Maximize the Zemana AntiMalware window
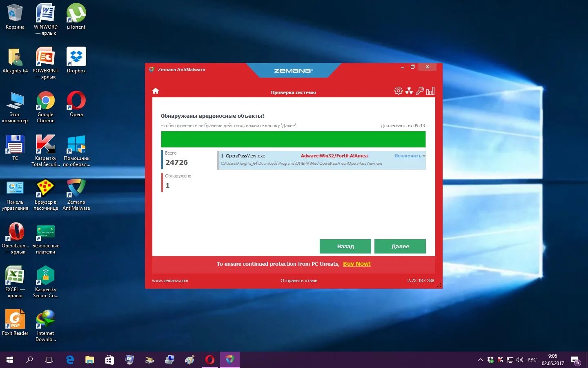The image size is (588, 368). (x=412, y=67)
